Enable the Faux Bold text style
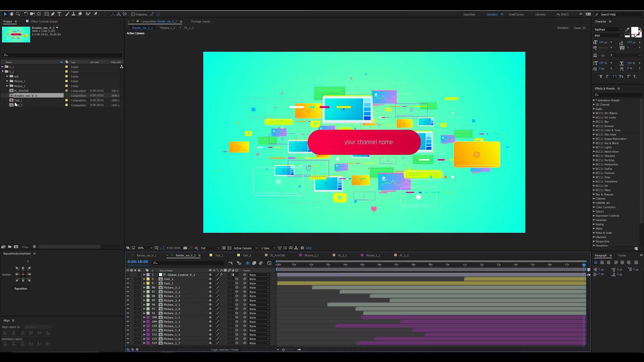The width and height of the screenshot is (644, 362). [x=601, y=76]
